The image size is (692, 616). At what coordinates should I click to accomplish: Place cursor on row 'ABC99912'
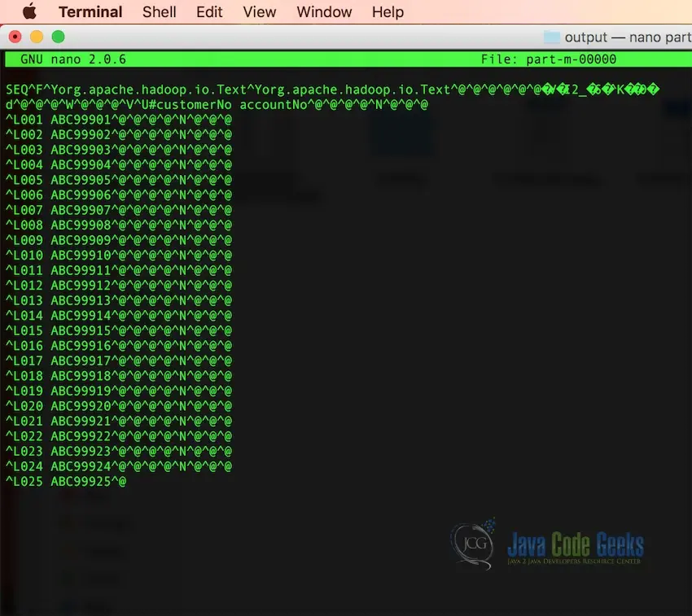click(118, 286)
